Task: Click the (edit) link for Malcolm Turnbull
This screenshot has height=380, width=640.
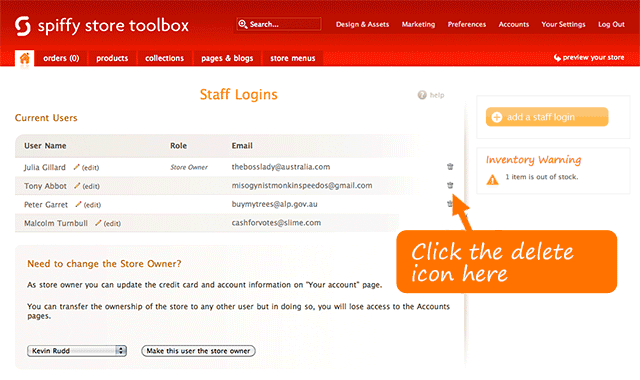Action: point(112,224)
